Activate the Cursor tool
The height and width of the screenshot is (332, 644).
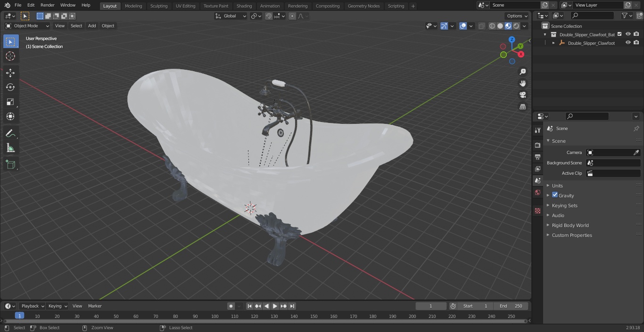tap(10, 57)
